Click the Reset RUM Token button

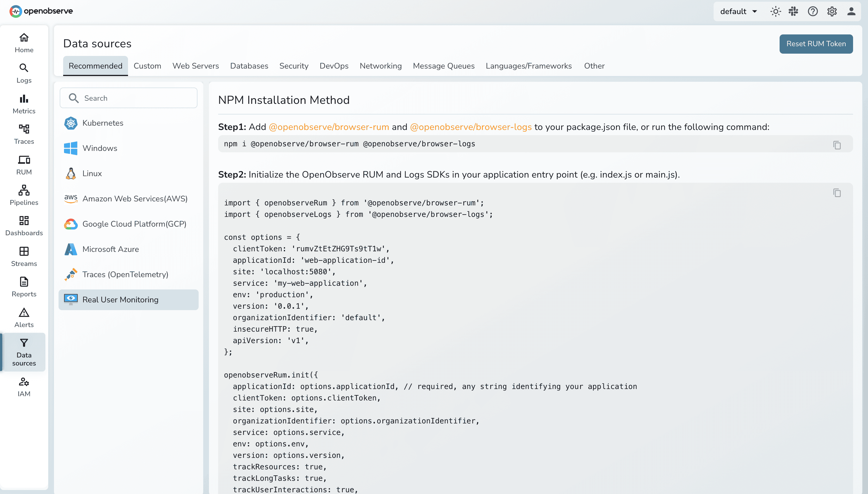tap(816, 44)
